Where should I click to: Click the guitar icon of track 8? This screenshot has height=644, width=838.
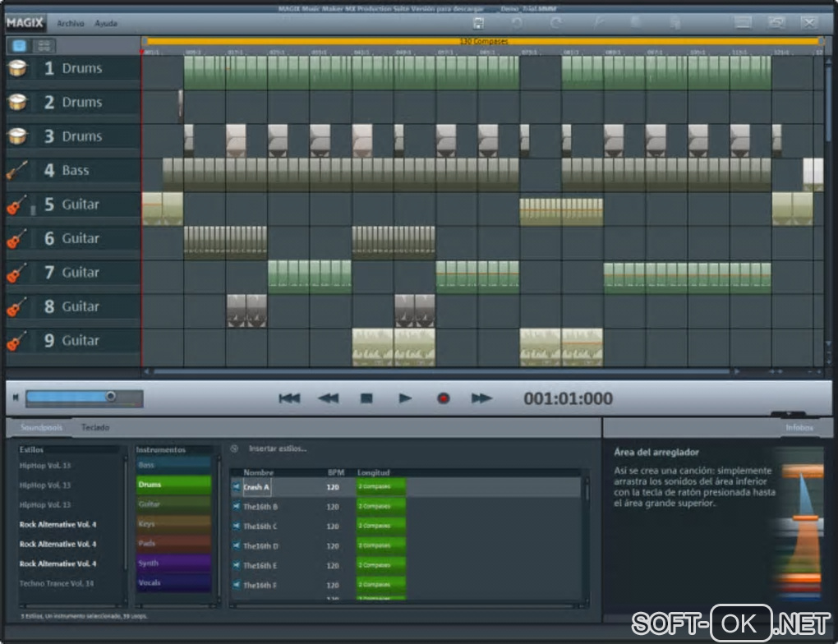[17, 306]
